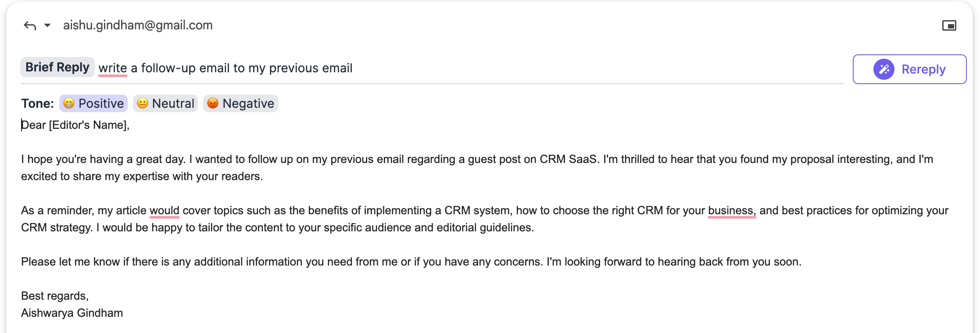The width and height of the screenshot is (980, 333).
Task: Switch the tone to Neutral
Action: [x=173, y=103]
